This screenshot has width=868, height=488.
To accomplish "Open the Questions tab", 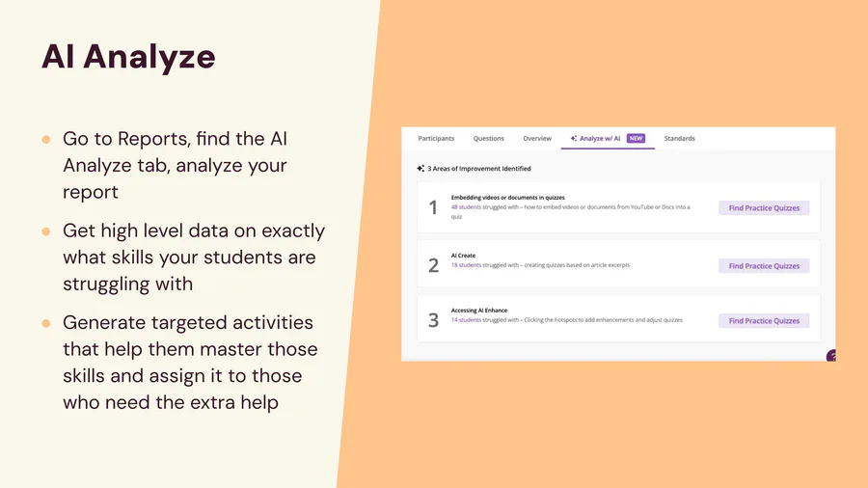I will pos(488,139).
